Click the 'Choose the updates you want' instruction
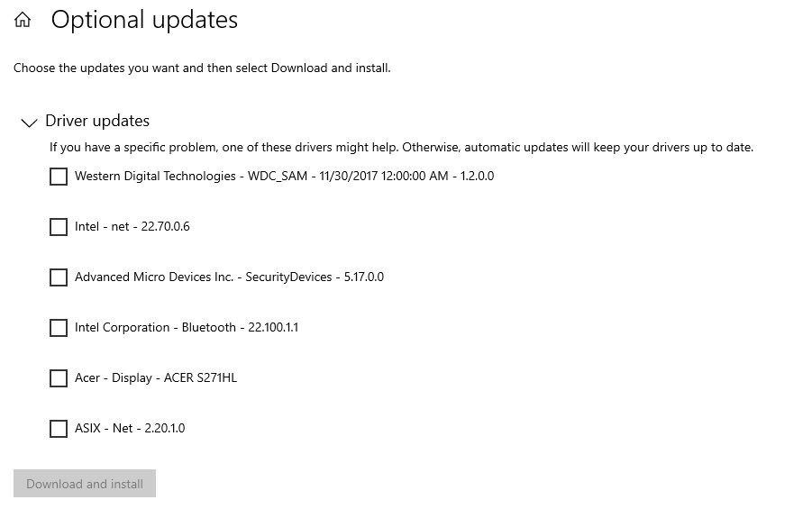This screenshot has height=518, width=812. (202, 68)
